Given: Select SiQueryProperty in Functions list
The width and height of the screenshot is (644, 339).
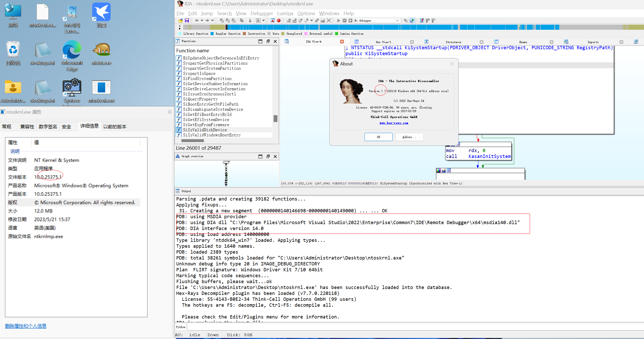Looking at the screenshot, I should (224, 99).
